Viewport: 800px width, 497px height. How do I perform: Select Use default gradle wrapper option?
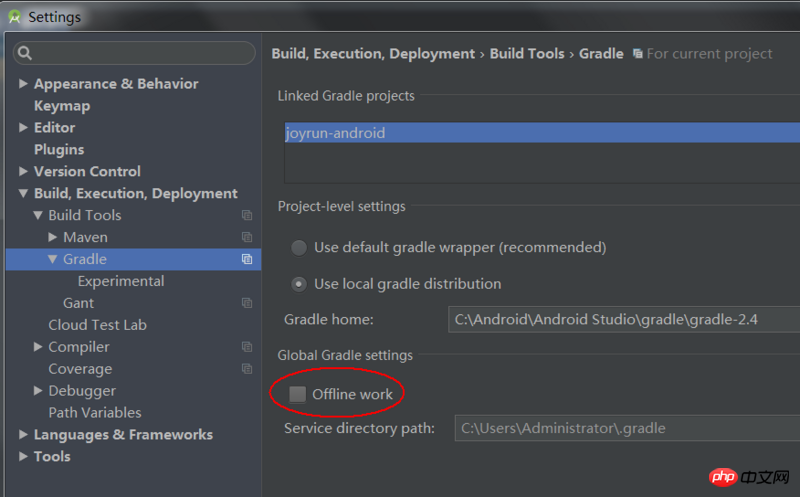(x=299, y=247)
